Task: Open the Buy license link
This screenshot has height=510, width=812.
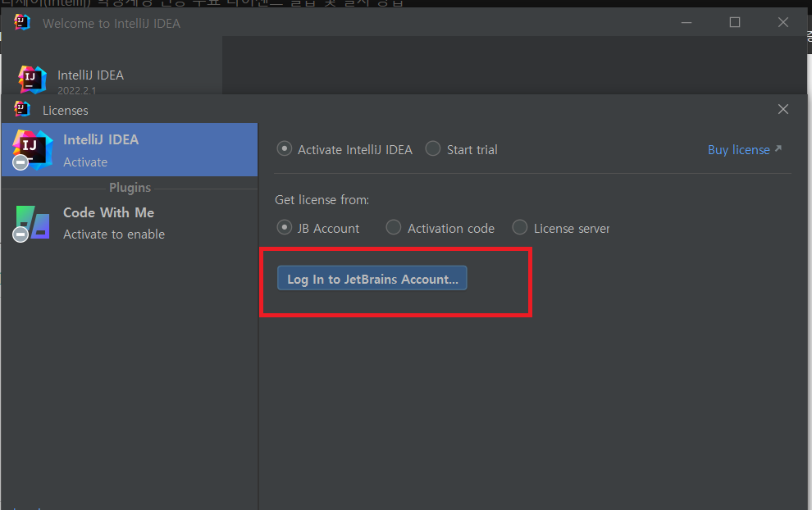Action: (x=744, y=149)
